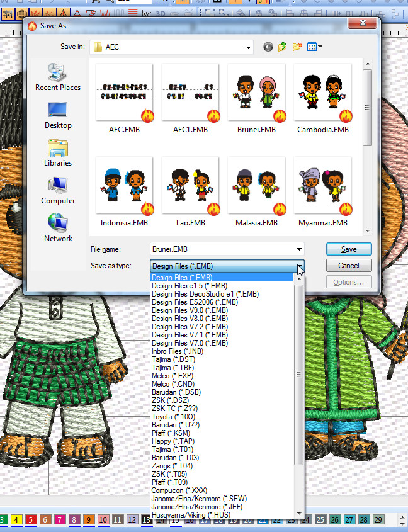Choose Janome/Elna/Kenmore (*.SEW) format
Image resolution: width=408 pixels, height=532 pixels.
pyautogui.click(x=222, y=499)
